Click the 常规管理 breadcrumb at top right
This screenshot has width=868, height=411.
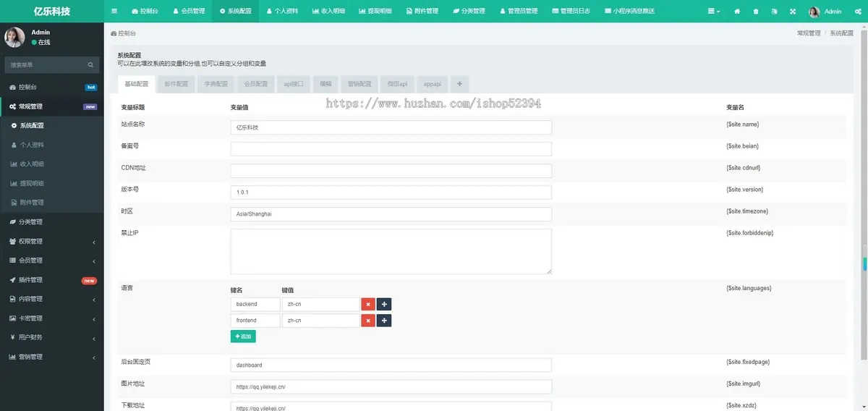(809, 33)
